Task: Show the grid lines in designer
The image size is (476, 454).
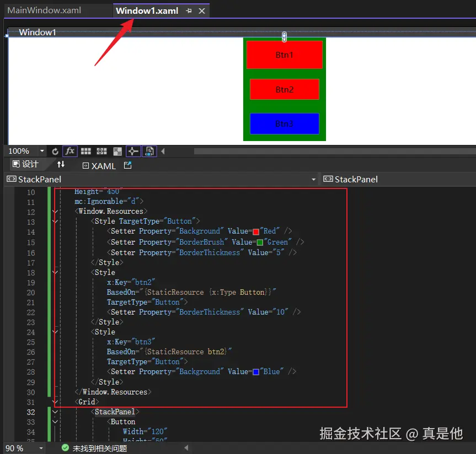Action: click(85, 150)
